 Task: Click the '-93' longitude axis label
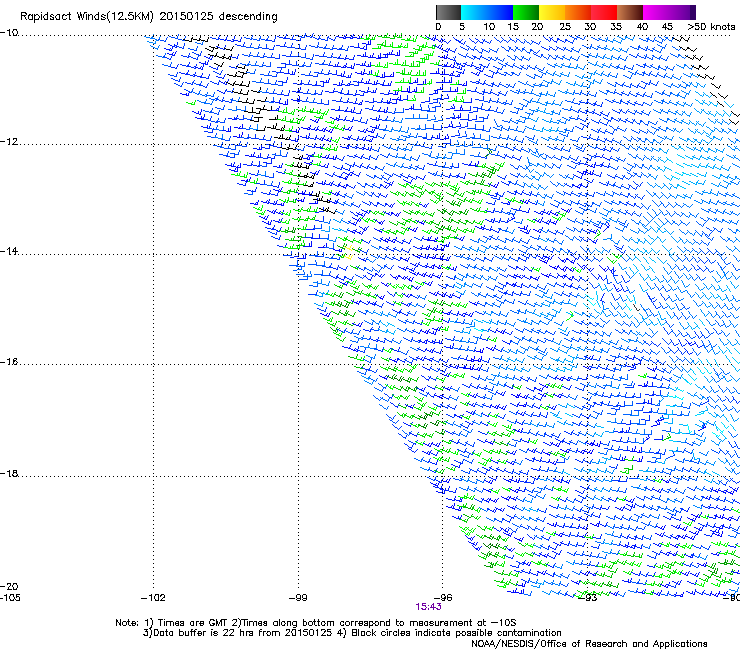click(x=588, y=598)
